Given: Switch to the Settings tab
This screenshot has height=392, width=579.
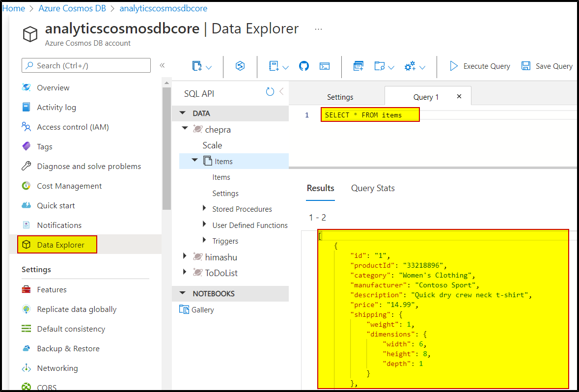Looking at the screenshot, I should click(x=340, y=97).
